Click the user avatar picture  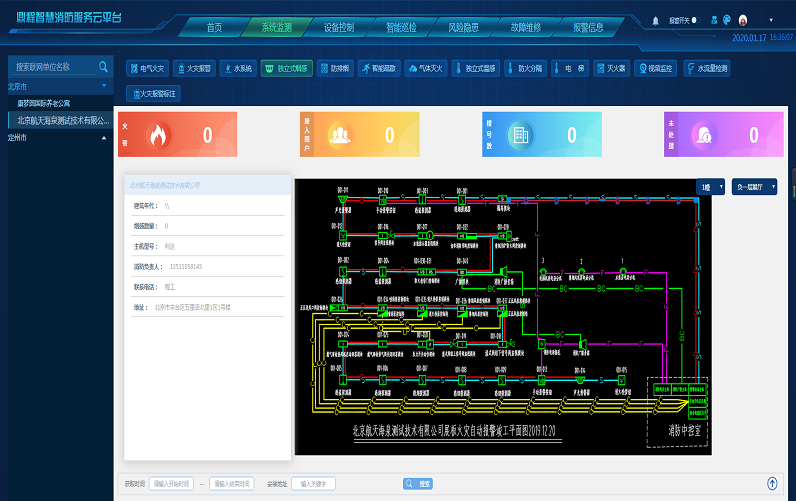coord(743,20)
